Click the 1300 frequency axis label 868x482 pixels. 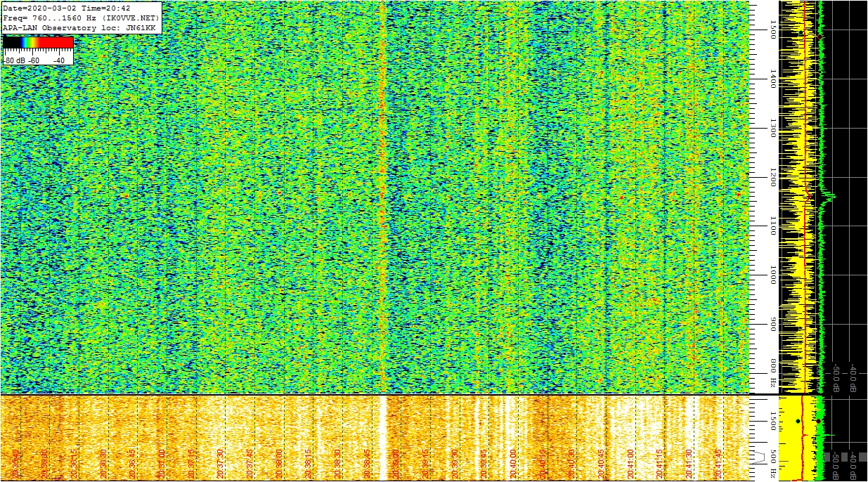pyautogui.click(x=772, y=128)
